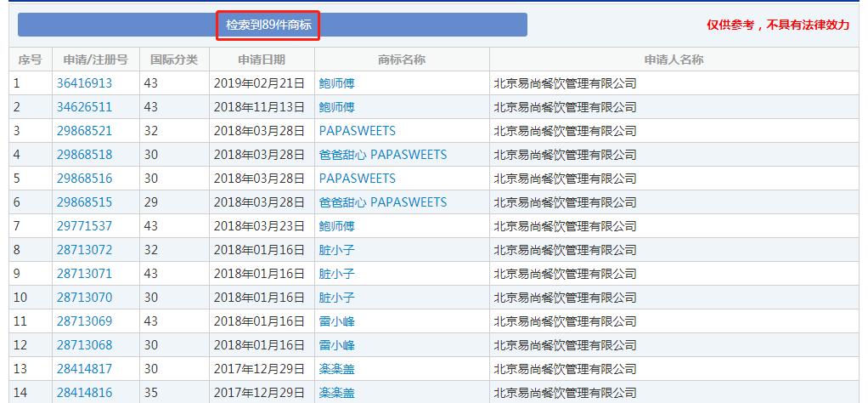
Task: Open registration number 28713068 link
Action: click(84, 345)
